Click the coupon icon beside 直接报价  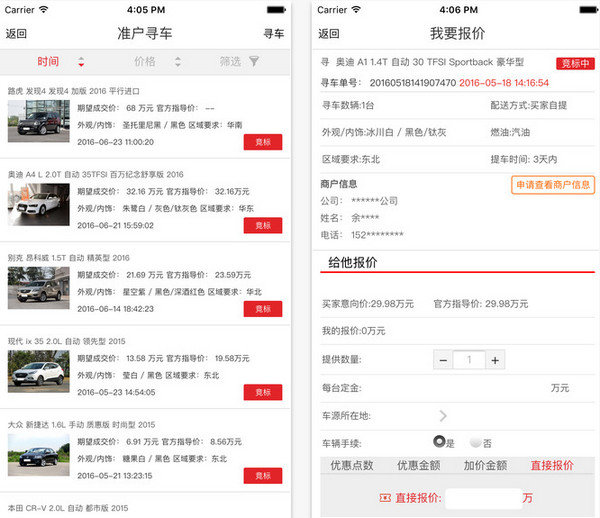point(385,498)
